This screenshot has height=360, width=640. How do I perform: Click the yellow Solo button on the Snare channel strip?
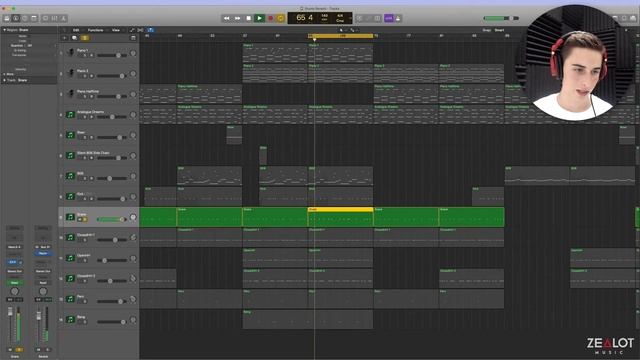point(19,350)
